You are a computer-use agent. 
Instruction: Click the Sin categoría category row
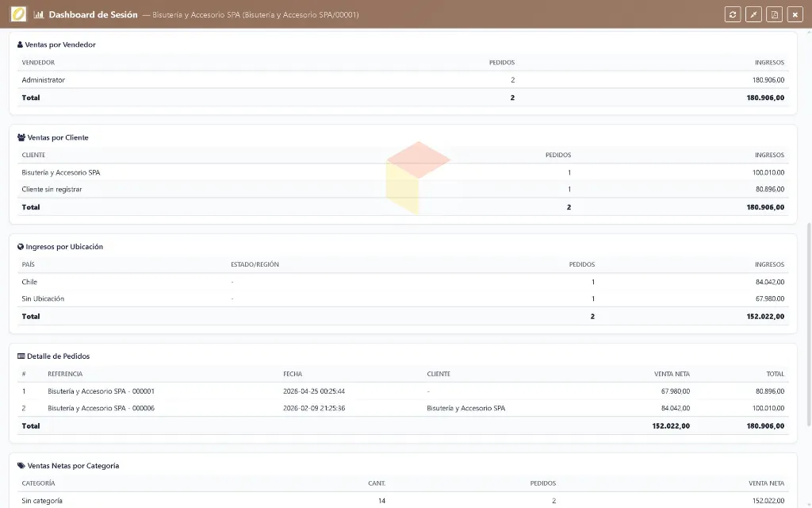tap(403, 501)
